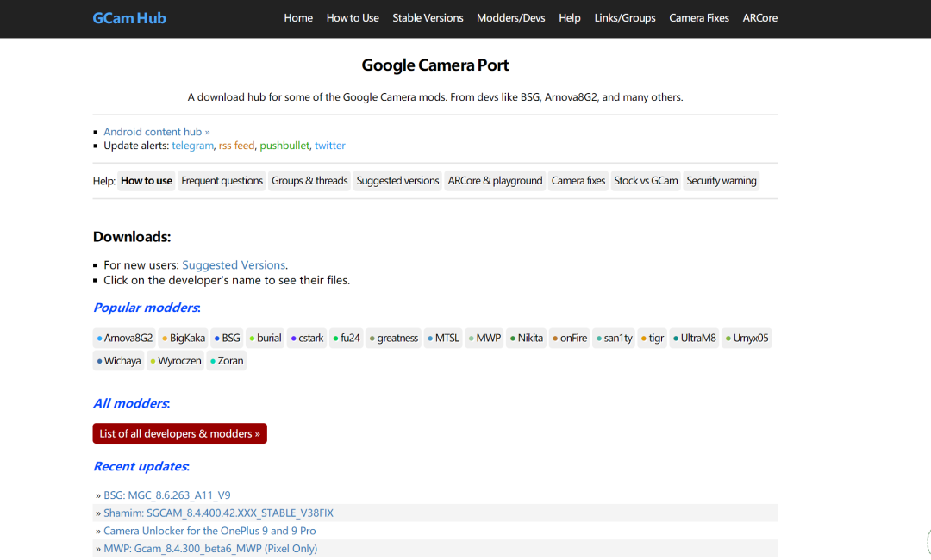Select the BSG modder tag
This screenshot has width=931, height=560.
point(228,339)
